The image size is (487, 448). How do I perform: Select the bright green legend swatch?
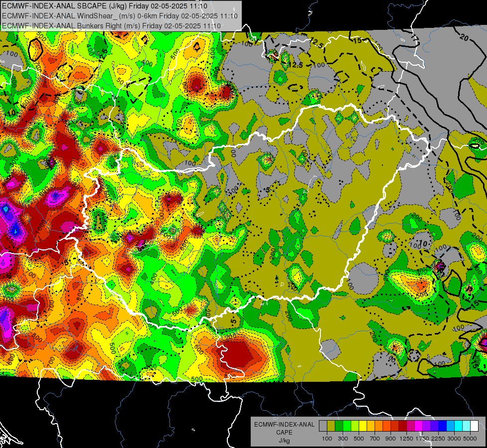pyautogui.click(x=347, y=426)
